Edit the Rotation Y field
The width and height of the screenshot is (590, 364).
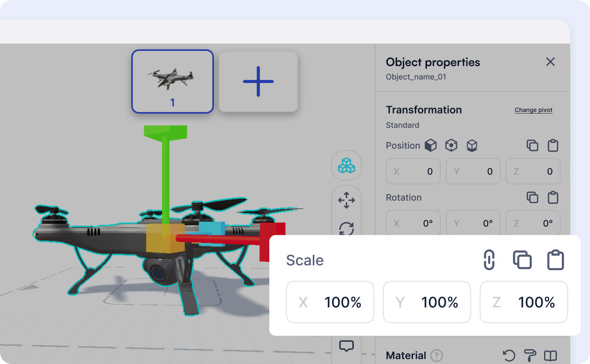pyautogui.click(x=473, y=223)
